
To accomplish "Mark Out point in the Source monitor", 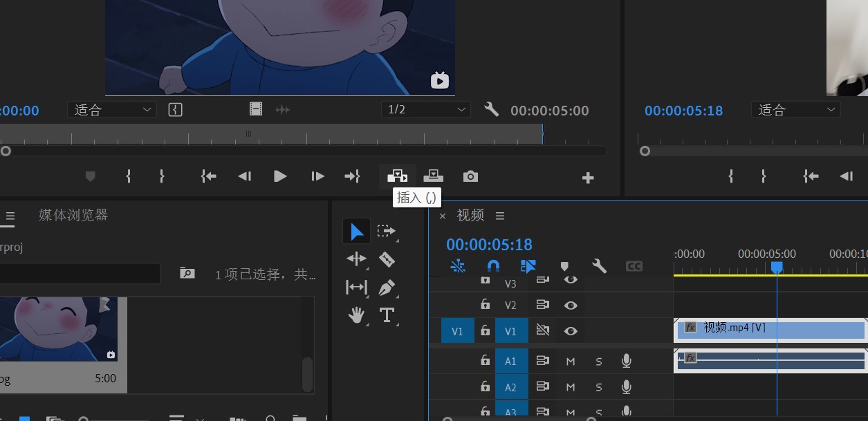I will (x=162, y=176).
